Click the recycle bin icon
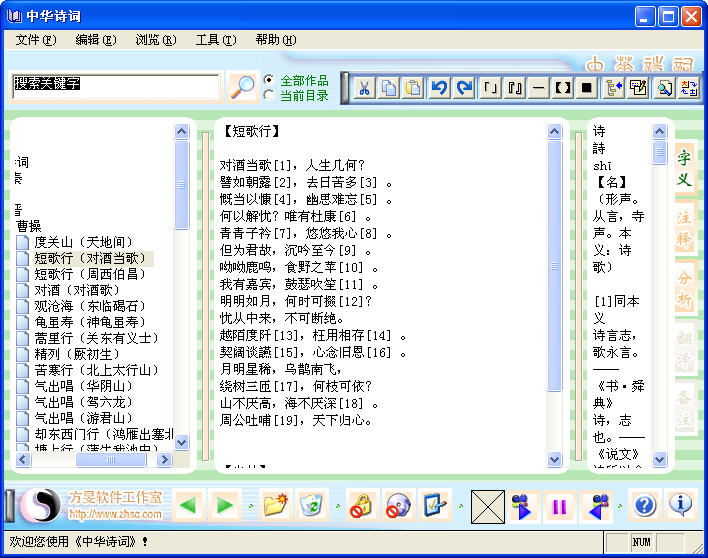Viewport: 708px width, 558px height. [x=311, y=505]
